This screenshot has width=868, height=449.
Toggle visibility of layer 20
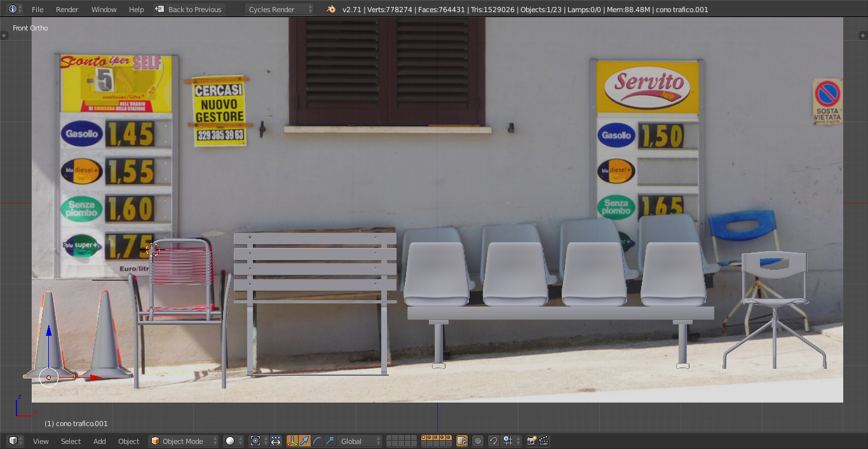[x=449, y=444]
